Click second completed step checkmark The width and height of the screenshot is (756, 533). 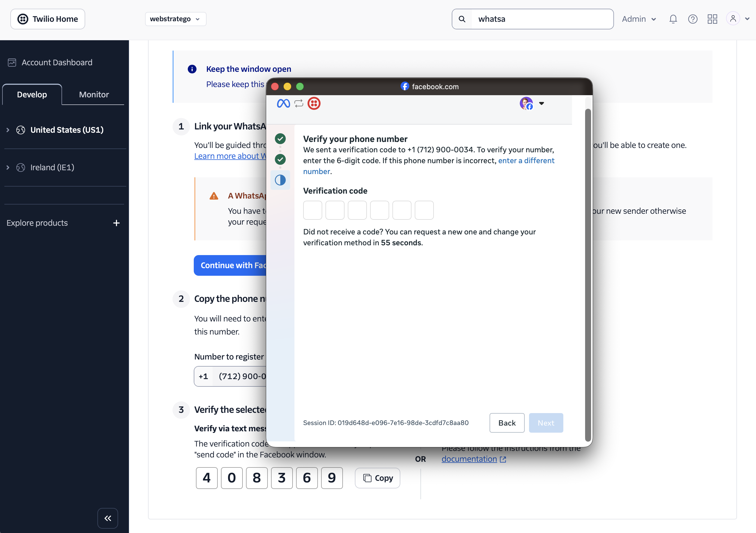(280, 160)
